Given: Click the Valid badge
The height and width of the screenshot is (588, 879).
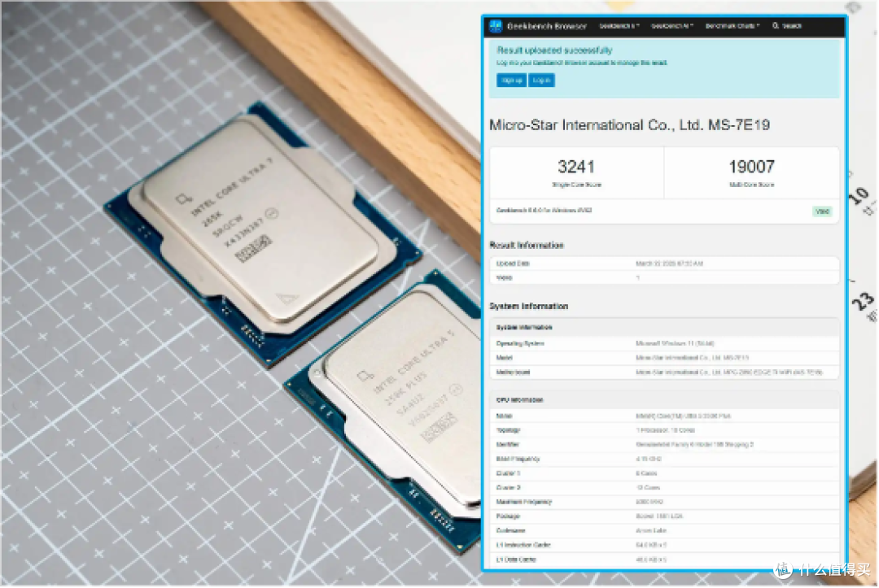Looking at the screenshot, I should pyautogui.click(x=822, y=211).
